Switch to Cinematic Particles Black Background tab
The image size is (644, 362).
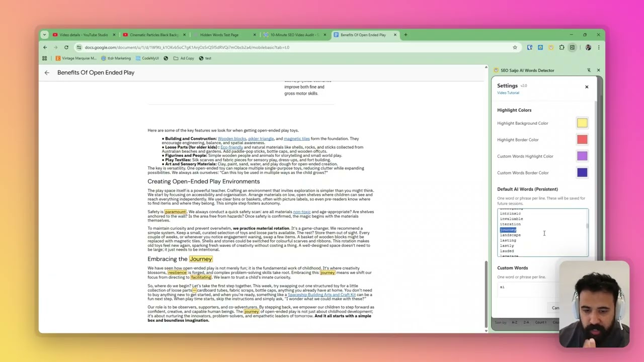[153, 35]
